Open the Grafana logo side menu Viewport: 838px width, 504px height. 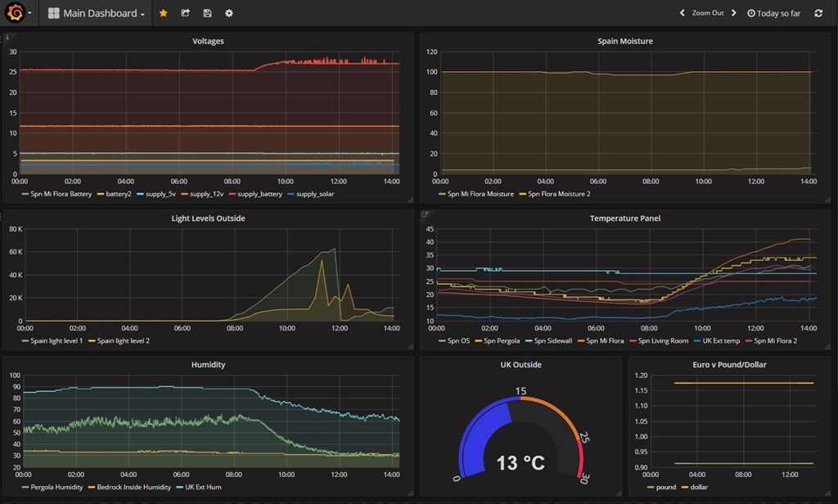tap(15, 13)
